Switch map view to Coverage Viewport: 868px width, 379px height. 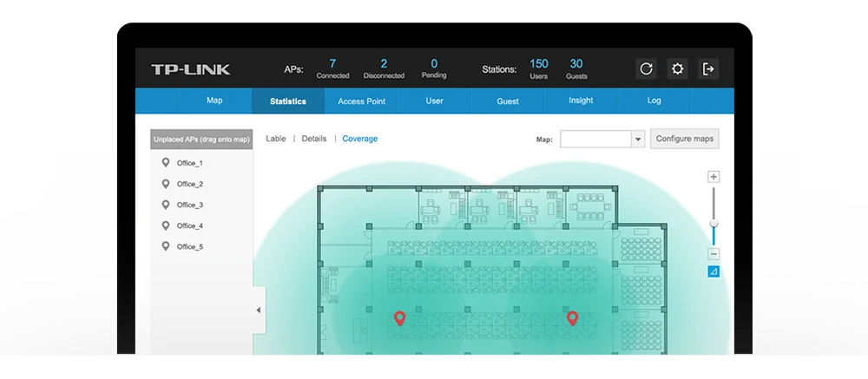click(x=359, y=139)
